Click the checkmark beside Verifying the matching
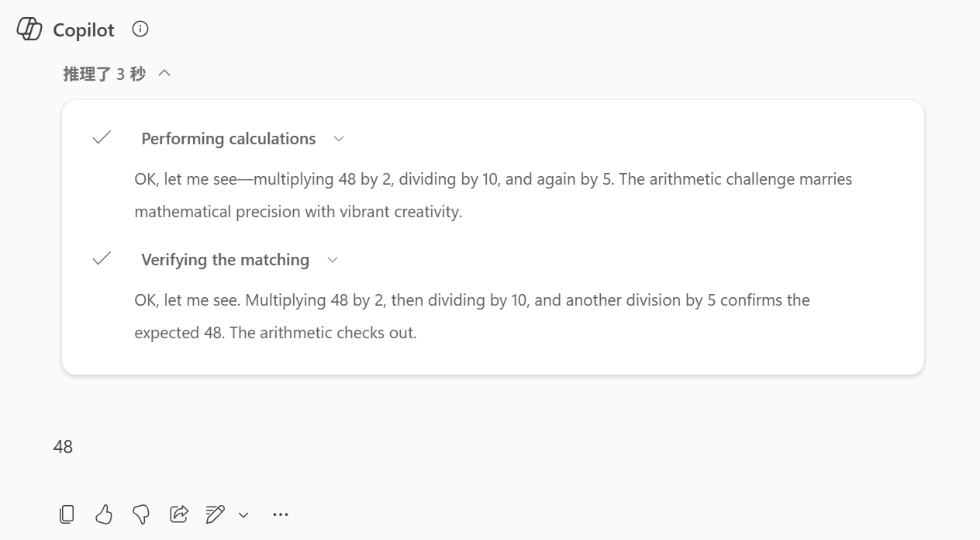Screen dimensions: 980x540 click(x=102, y=259)
